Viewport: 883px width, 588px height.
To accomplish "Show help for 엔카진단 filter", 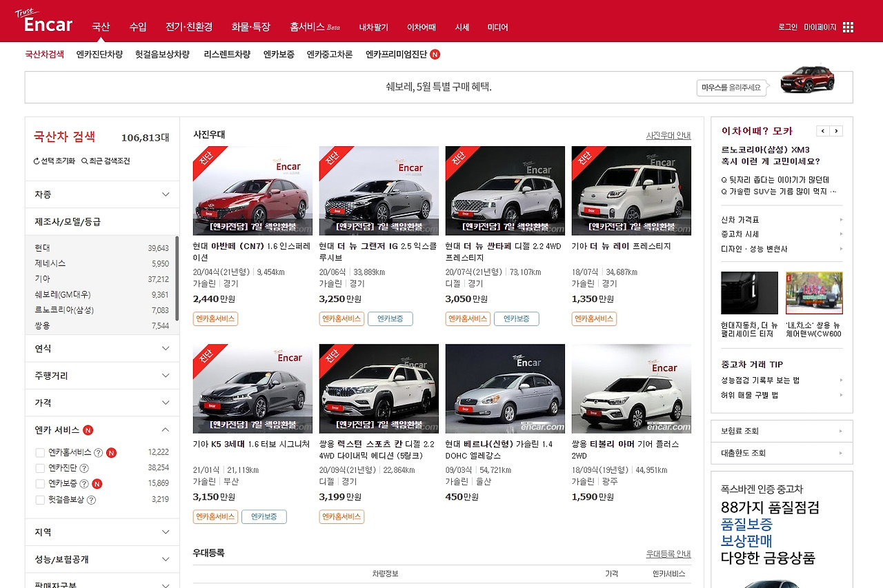I will pyautogui.click(x=84, y=468).
